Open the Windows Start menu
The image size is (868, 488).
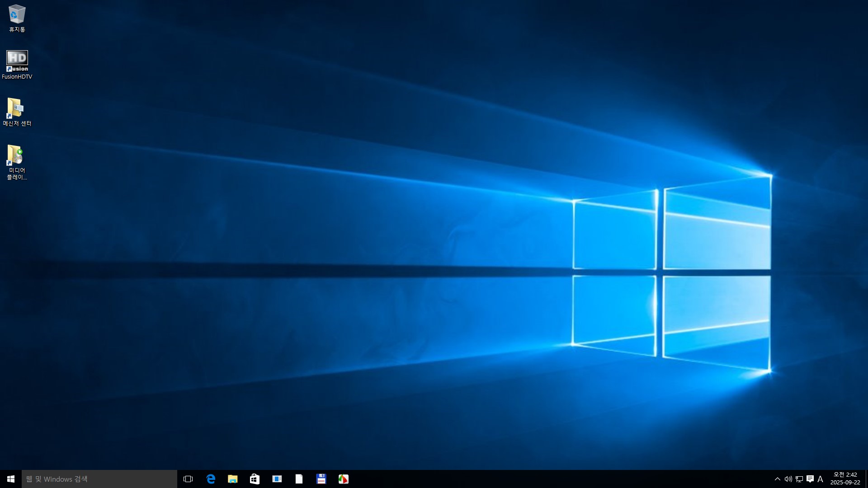11,479
